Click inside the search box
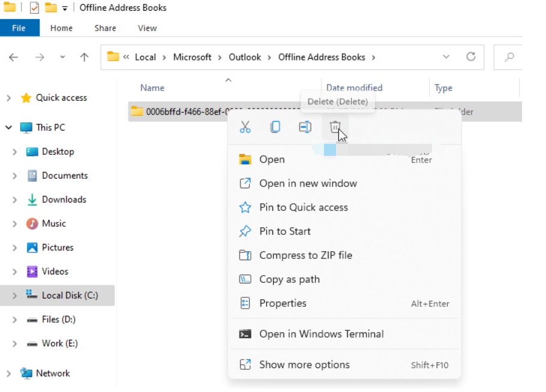Image resolution: width=546 pixels, height=392 pixels. click(x=522, y=57)
